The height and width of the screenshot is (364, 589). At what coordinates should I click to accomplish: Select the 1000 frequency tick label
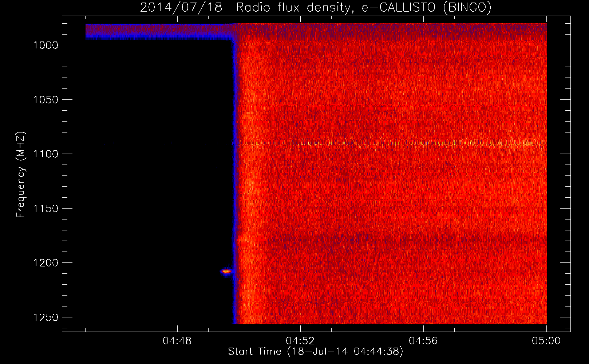tap(46, 45)
